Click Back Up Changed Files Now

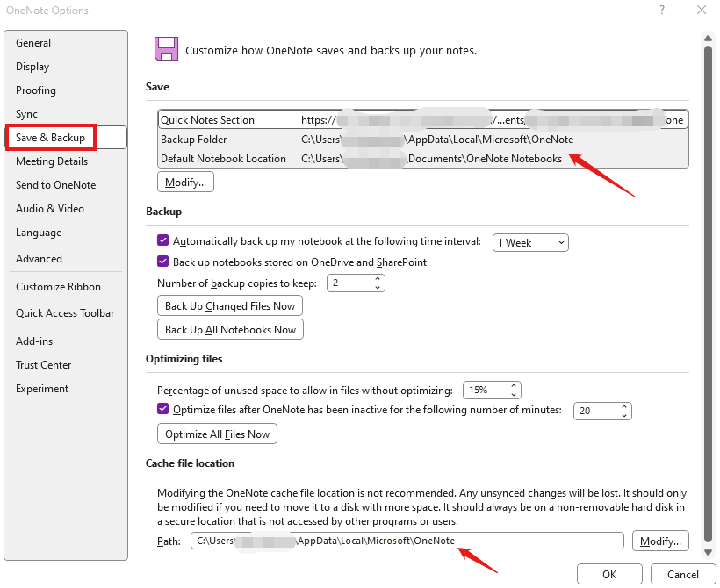pyautogui.click(x=229, y=305)
